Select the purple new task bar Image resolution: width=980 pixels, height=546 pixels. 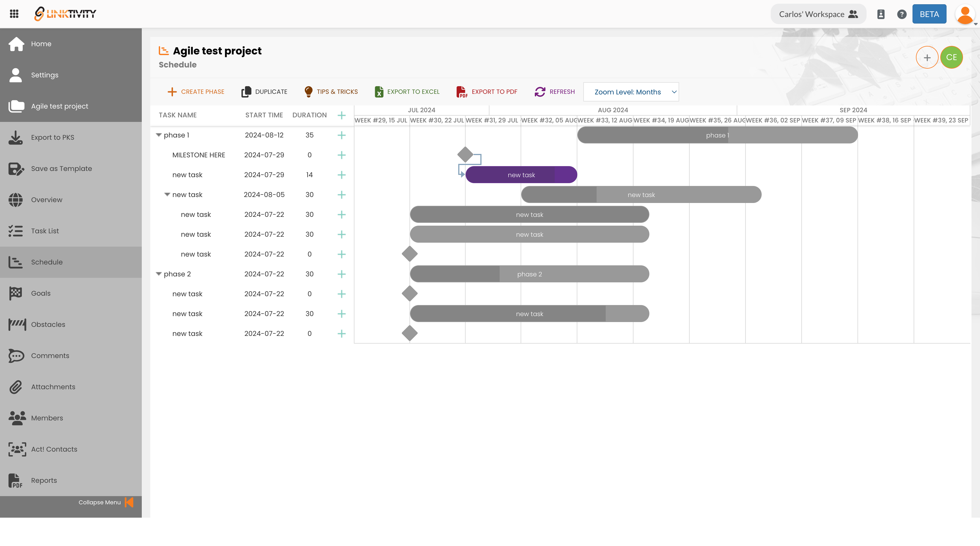[521, 175]
